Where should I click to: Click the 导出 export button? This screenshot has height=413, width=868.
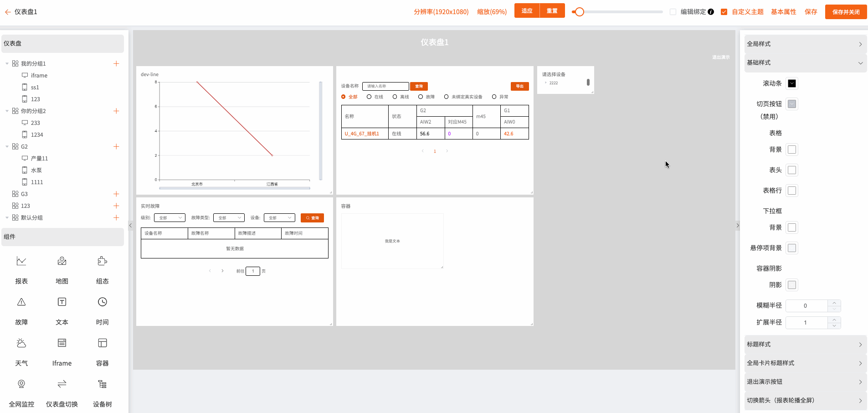520,86
